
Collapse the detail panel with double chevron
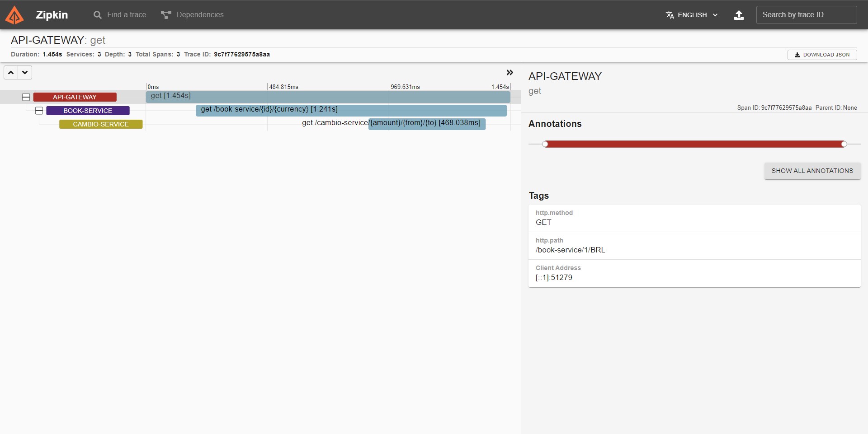tap(510, 73)
